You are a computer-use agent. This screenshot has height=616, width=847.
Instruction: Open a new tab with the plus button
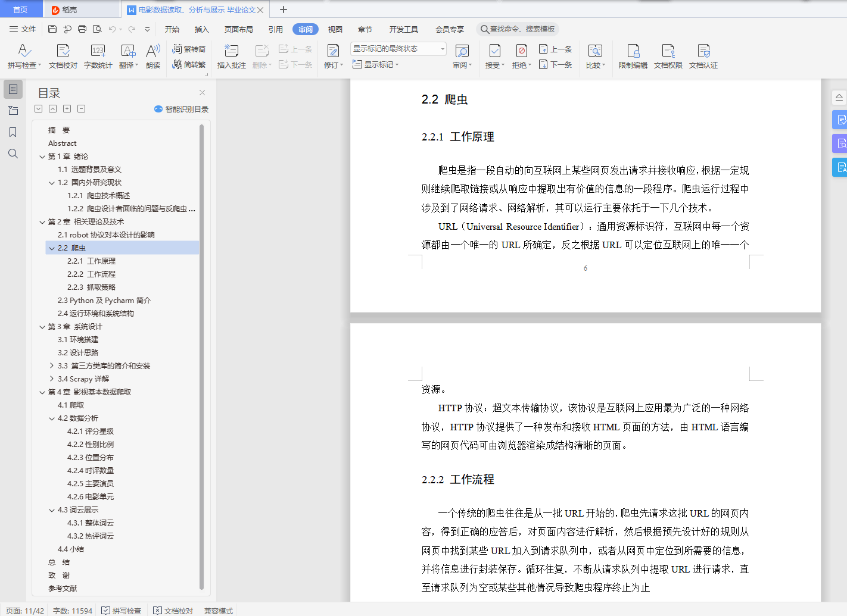point(284,10)
